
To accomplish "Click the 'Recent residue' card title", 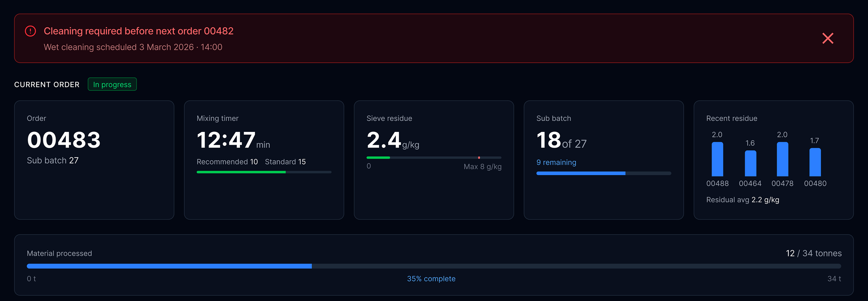I will 731,118.
